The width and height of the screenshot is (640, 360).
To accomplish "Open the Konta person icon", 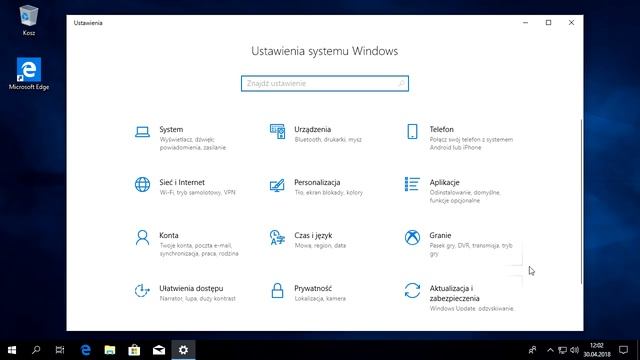I will click(142, 238).
